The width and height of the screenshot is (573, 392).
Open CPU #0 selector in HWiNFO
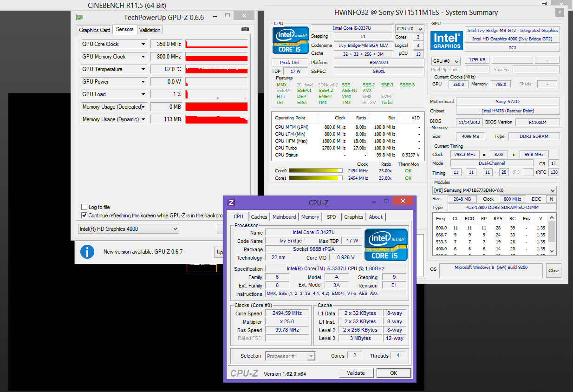coord(410,29)
